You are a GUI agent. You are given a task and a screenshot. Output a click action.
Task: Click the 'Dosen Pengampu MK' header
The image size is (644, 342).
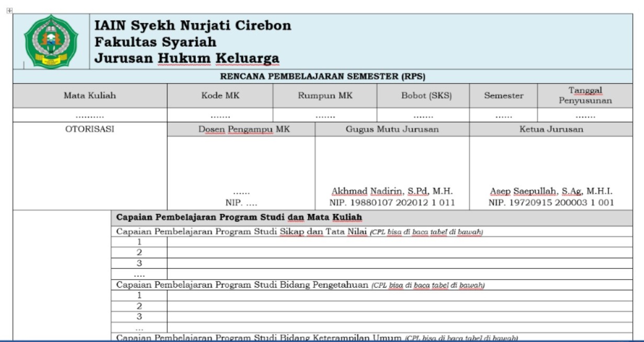click(x=241, y=130)
